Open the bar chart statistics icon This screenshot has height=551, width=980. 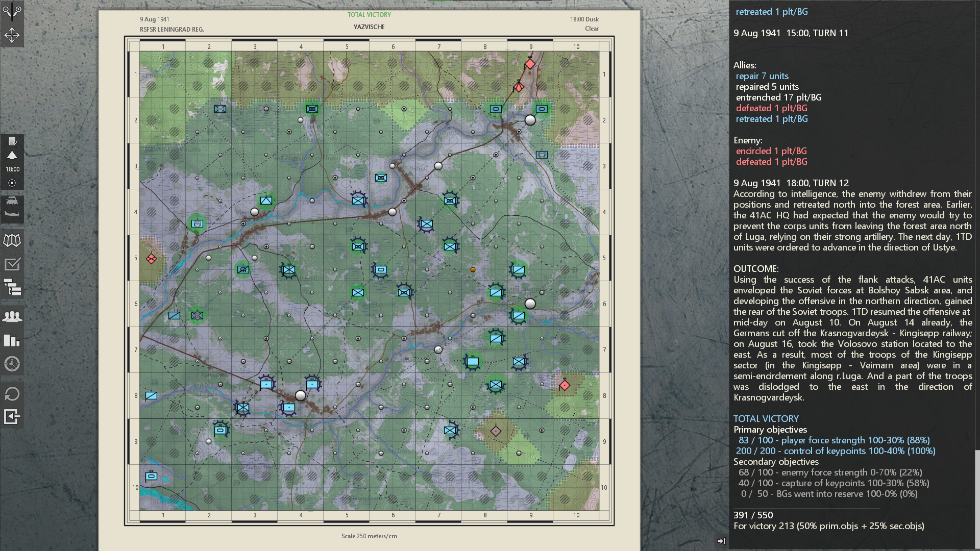(x=12, y=340)
